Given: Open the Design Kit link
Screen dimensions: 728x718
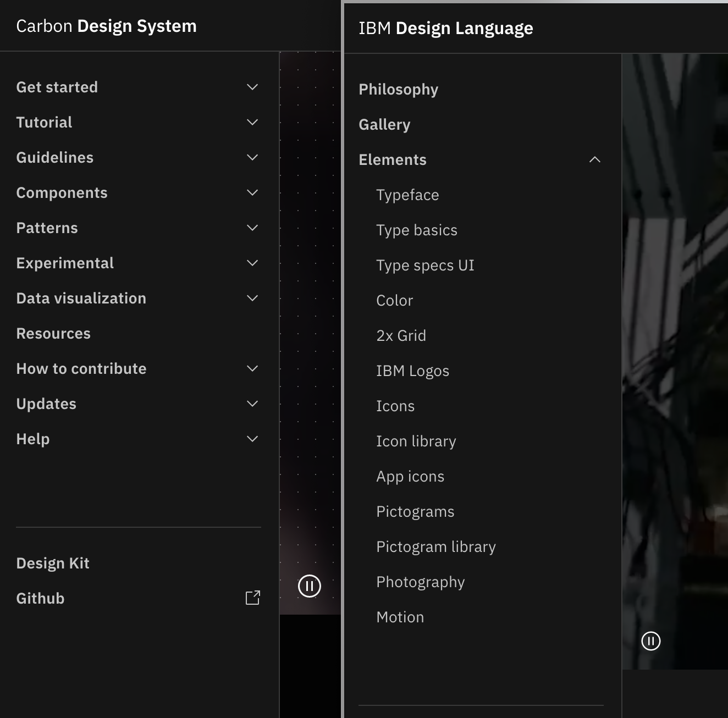Looking at the screenshot, I should [53, 563].
